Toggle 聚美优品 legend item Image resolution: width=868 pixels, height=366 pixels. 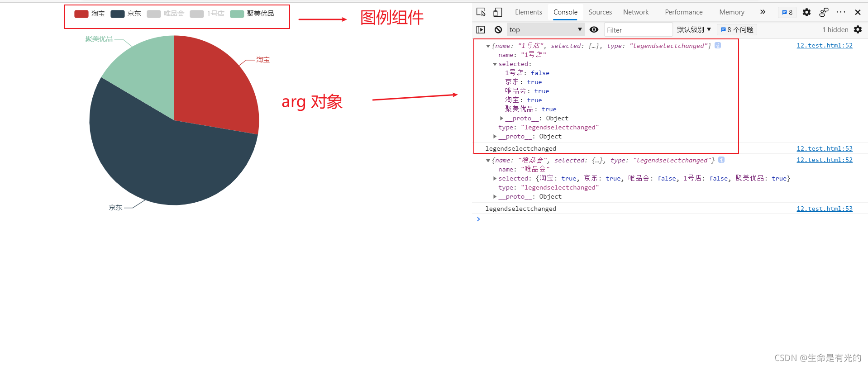[x=252, y=14]
